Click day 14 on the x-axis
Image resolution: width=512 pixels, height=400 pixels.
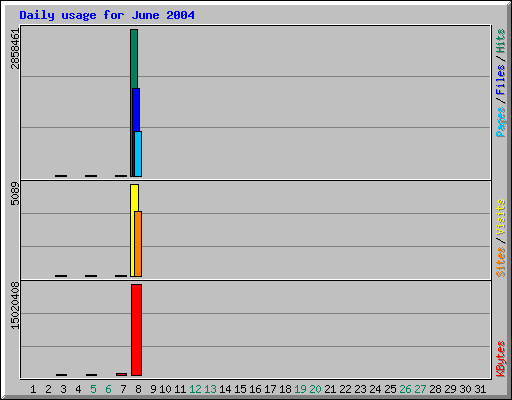pos(225,389)
